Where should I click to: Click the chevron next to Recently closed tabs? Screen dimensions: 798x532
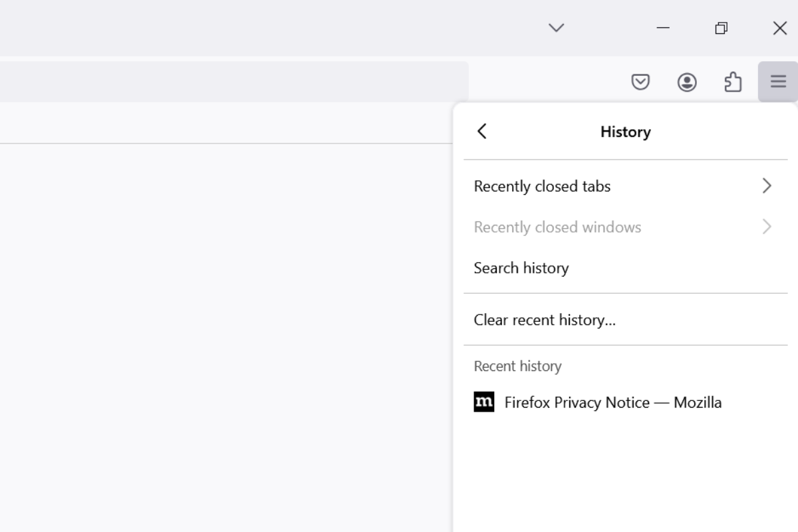pyautogui.click(x=767, y=186)
